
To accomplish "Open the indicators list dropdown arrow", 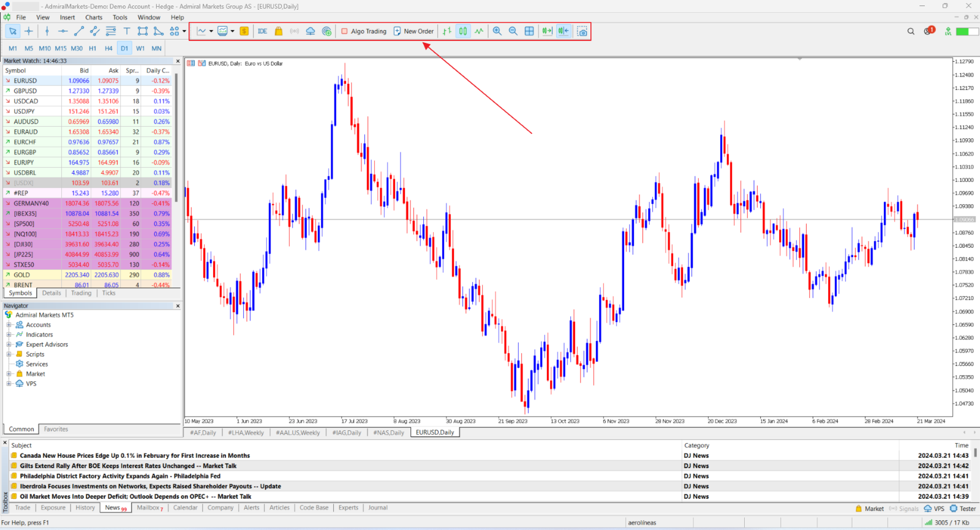I will [x=211, y=31].
